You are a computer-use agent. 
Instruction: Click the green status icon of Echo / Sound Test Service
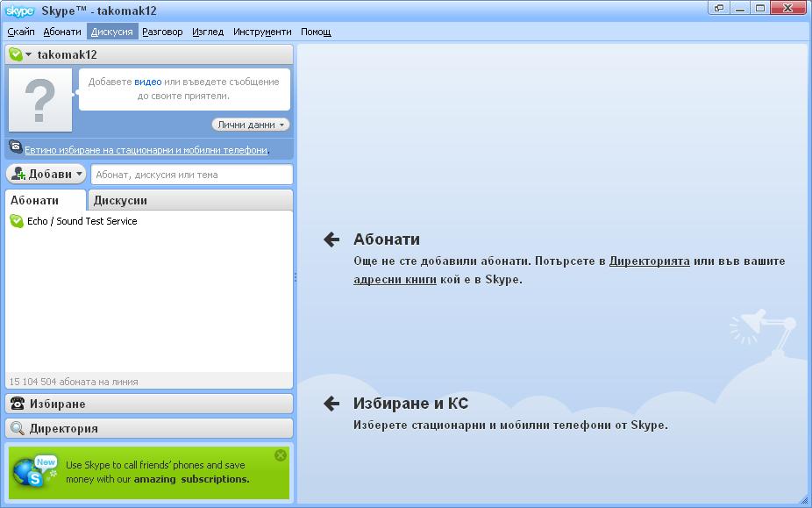[x=17, y=221]
